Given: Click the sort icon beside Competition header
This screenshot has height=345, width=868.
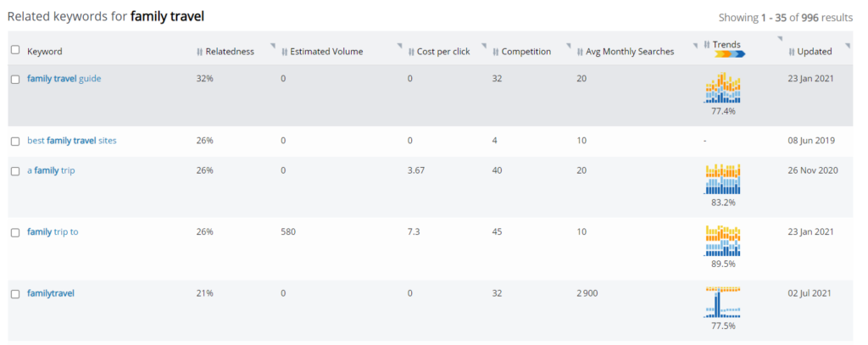Looking at the screenshot, I should [x=496, y=52].
